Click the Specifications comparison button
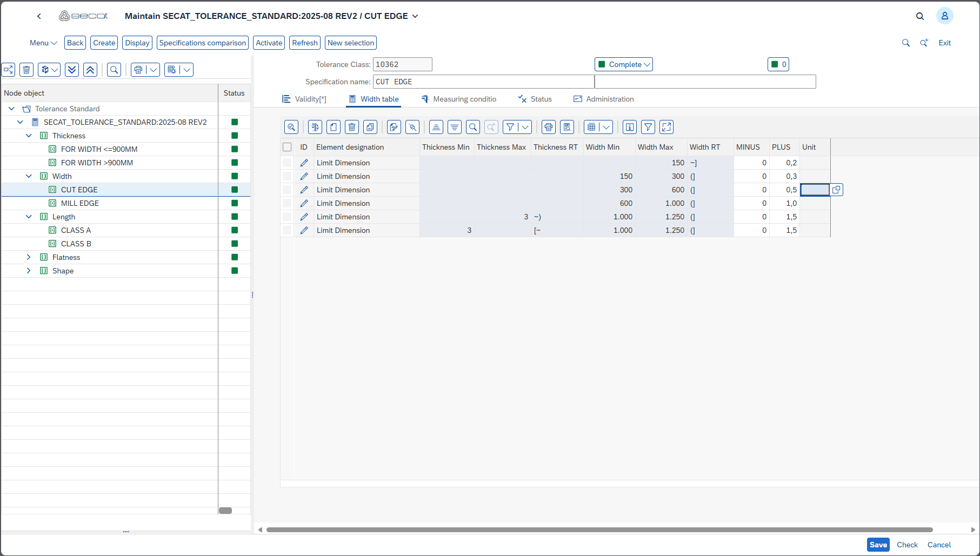This screenshot has width=980, height=556. tap(202, 43)
